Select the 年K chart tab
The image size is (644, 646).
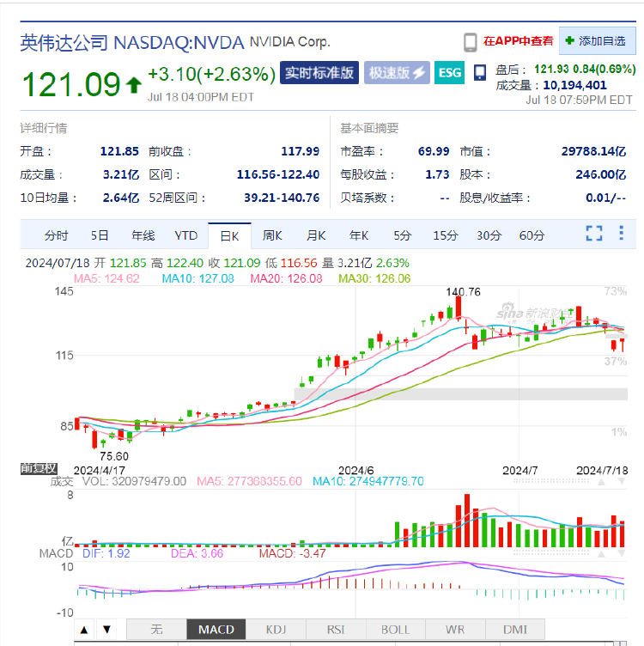[x=359, y=235]
